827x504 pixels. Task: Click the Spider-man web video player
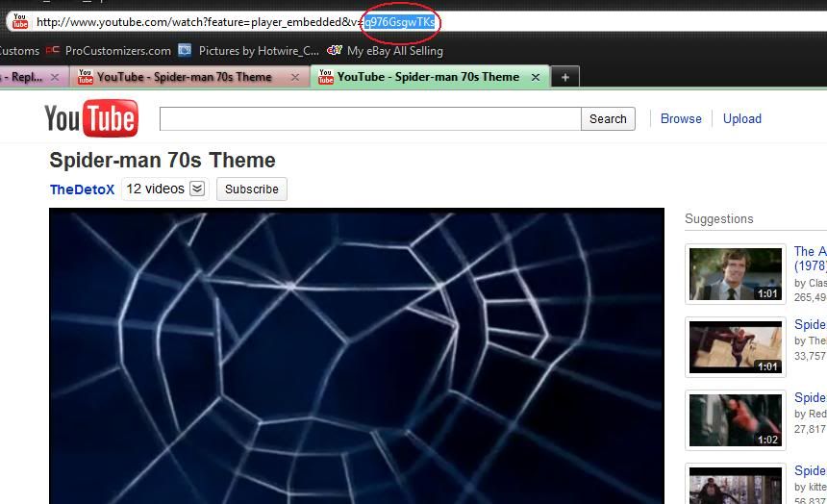click(357, 356)
